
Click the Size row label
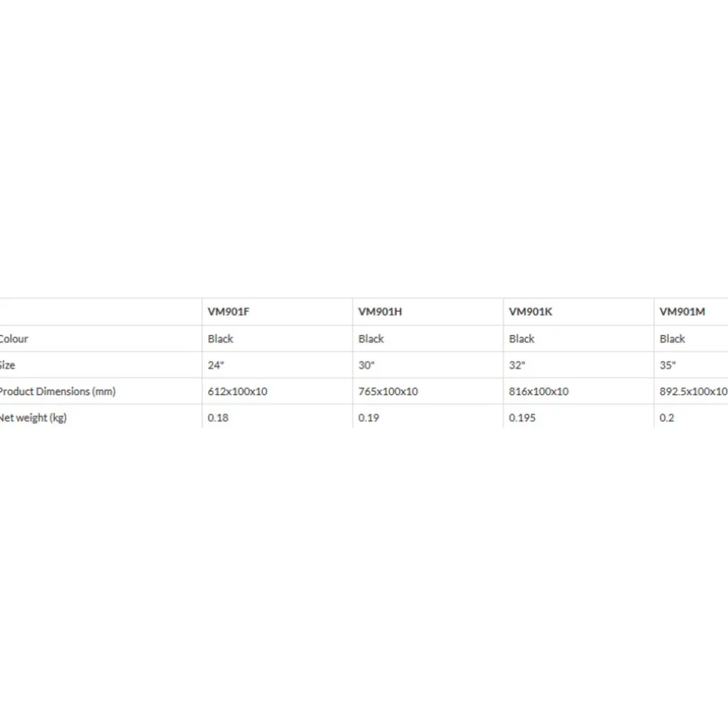[x=7, y=365]
